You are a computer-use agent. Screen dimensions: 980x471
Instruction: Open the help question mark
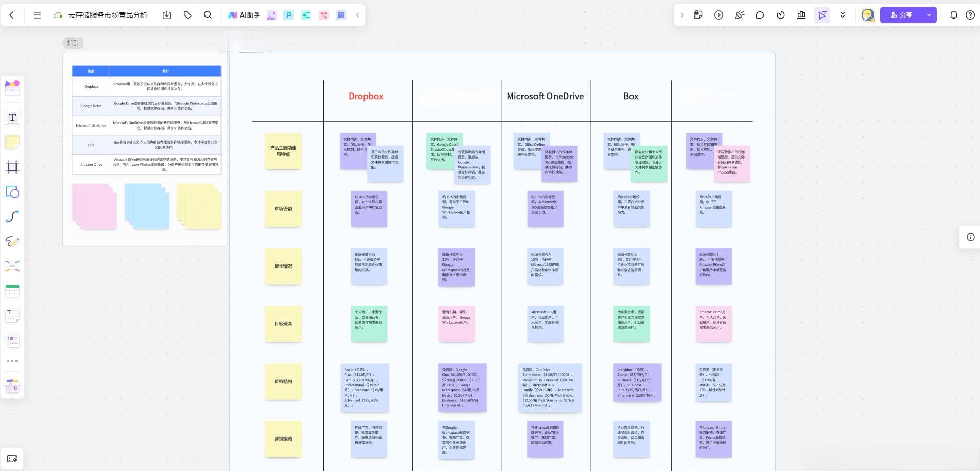pyautogui.click(x=970, y=15)
